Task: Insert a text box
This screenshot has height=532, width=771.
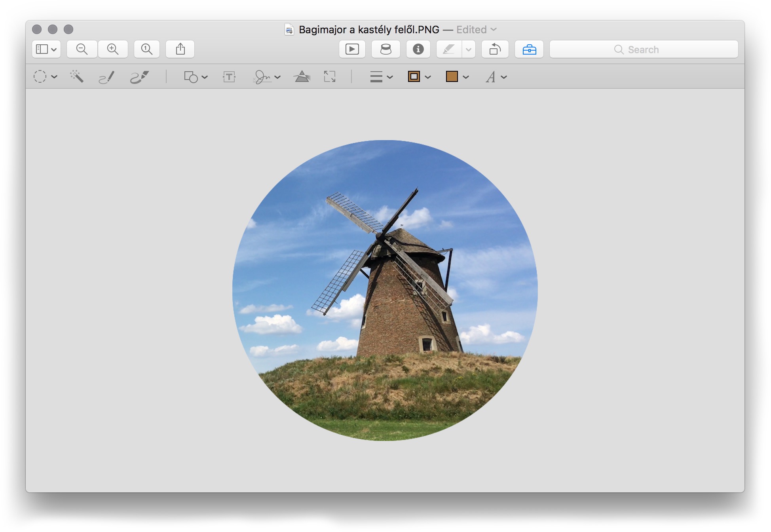Action: pos(229,76)
